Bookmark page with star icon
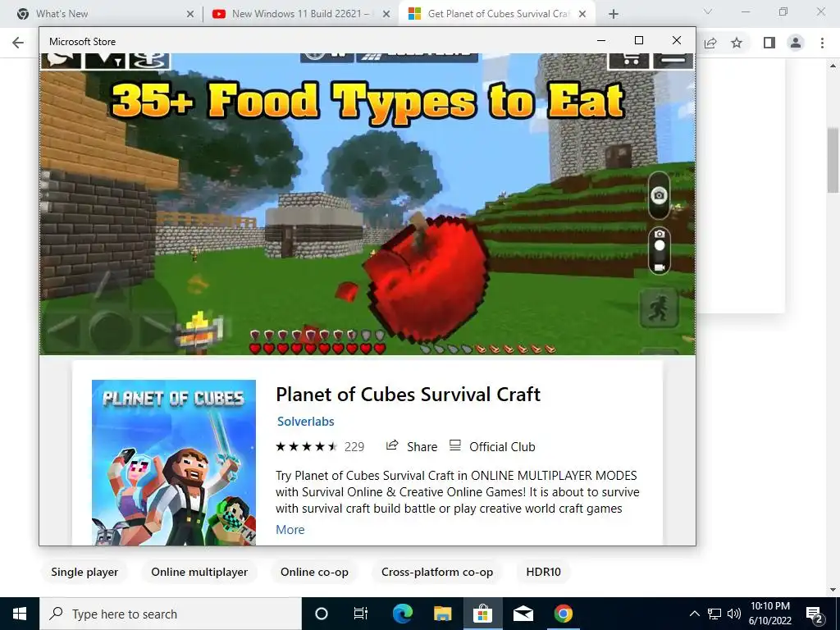 point(737,43)
